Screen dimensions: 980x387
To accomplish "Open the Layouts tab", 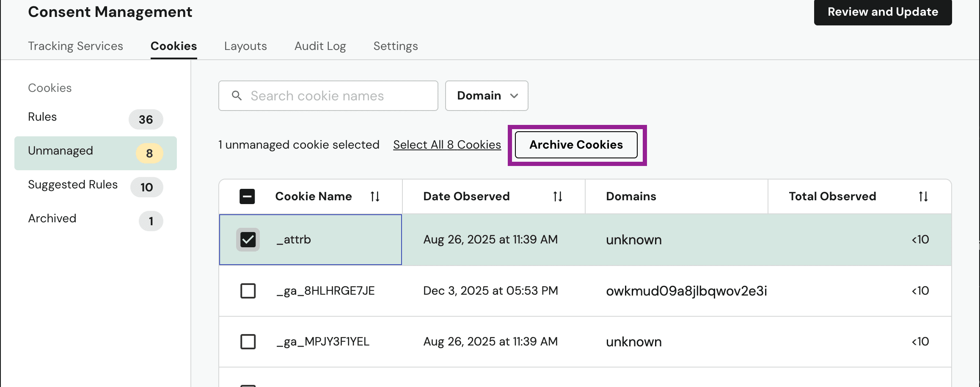I will pyautogui.click(x=245, y=46).
